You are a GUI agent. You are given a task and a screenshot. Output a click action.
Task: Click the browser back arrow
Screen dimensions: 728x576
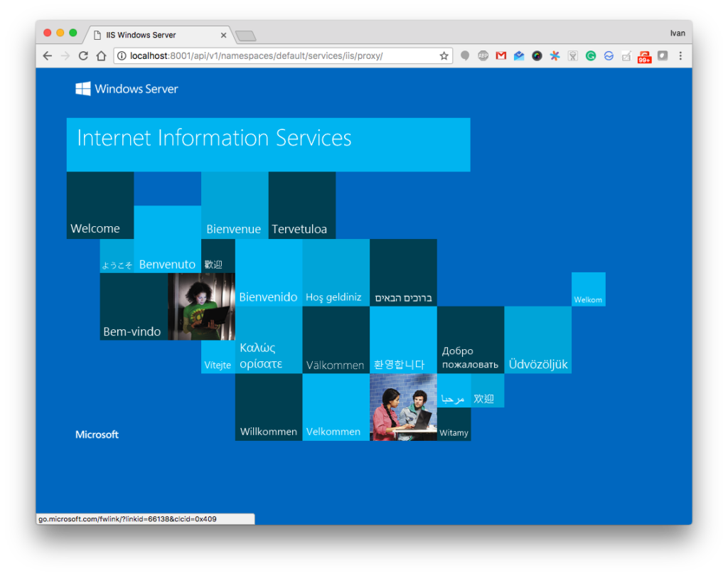[x=48, y=55]
